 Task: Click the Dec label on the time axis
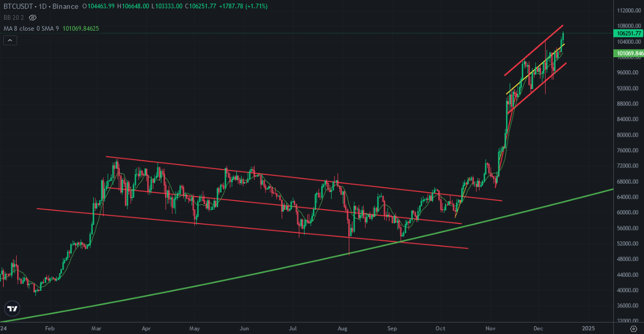point(539,329)
